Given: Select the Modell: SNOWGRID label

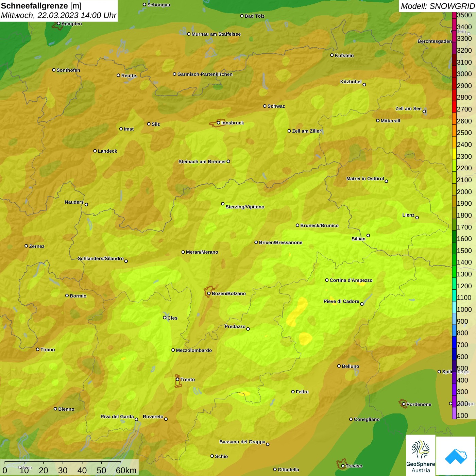Looking at the screenshot, I should (x=438, y=6).
